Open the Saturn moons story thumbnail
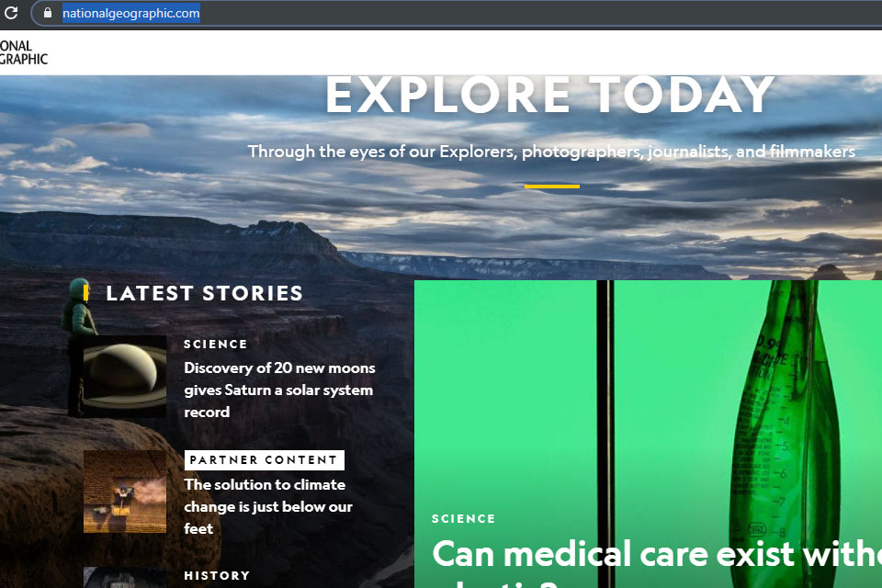Viewport: 882px width, 588px height. pos(125,377)
